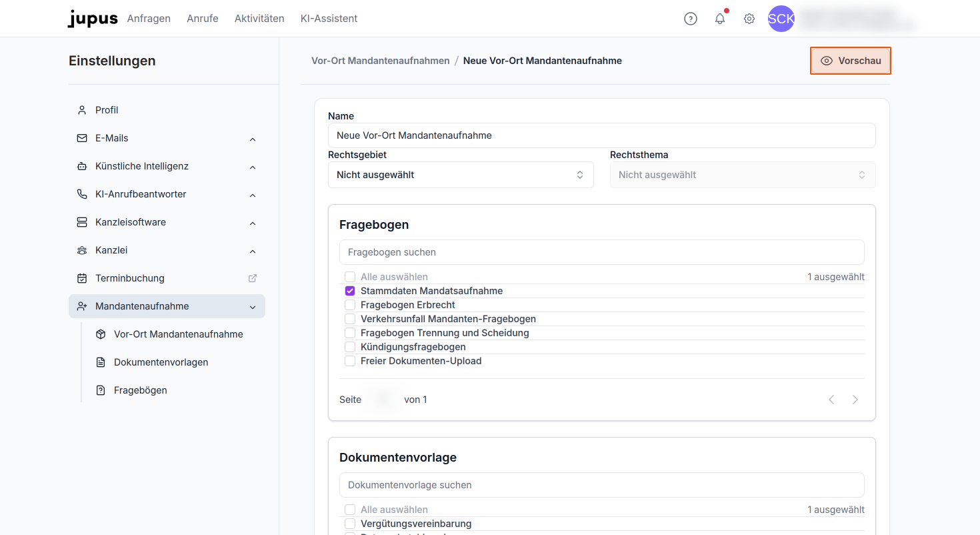The width and height of the screenshot is (980, 535).
Task: Click the Kanzleisoftware server icon
Action: coord(82,222)
